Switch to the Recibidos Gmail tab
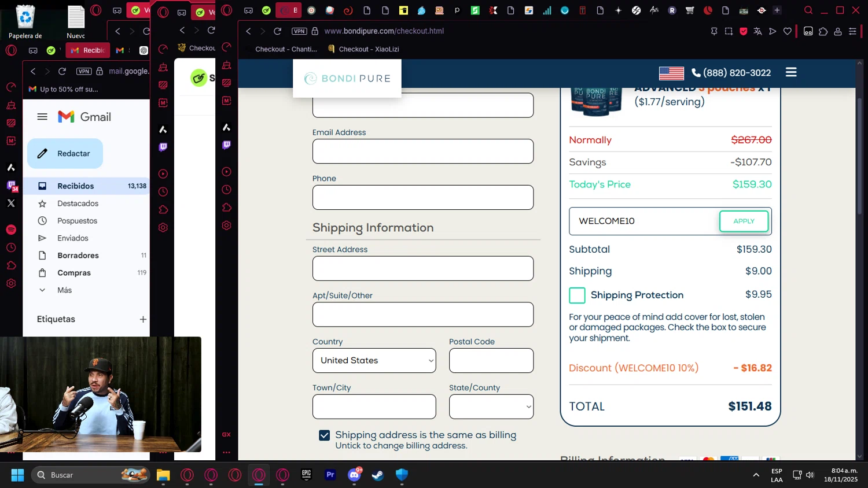Viewport: 868px width, 488px height. 89,50
